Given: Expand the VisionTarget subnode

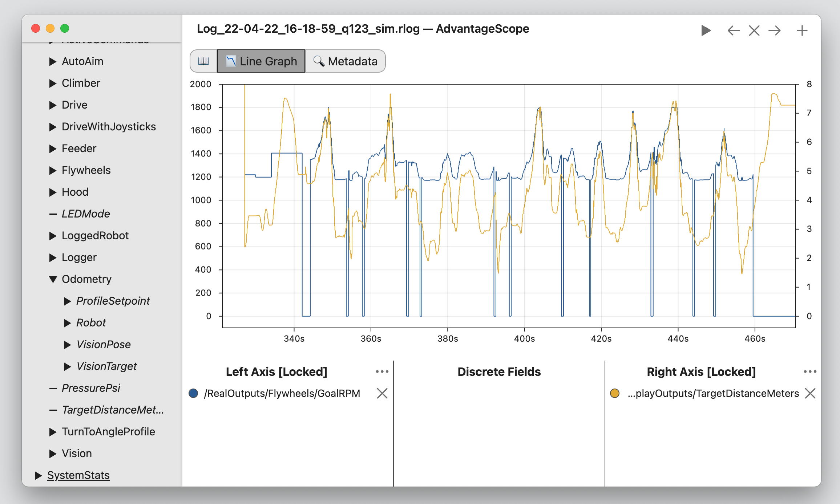Looking at the screenshot, I should (x=67, y=366).
